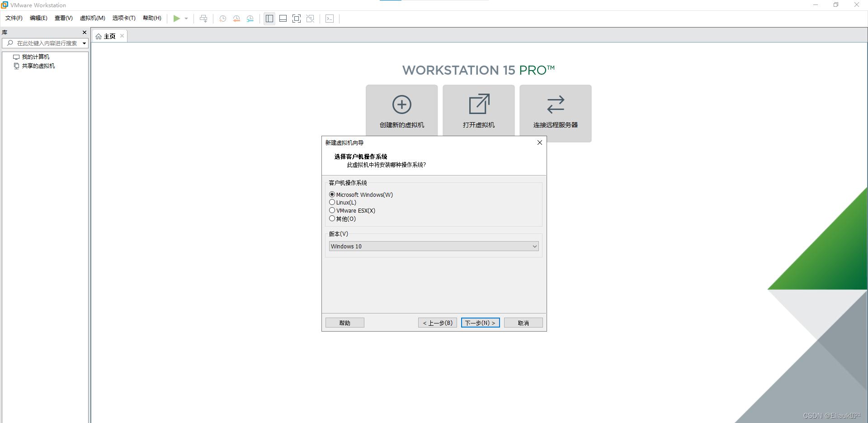The width and height of the screenshot is (868, 423).
Task: Click the revert to snapshot icon
Action: click(x=236, y=19)
